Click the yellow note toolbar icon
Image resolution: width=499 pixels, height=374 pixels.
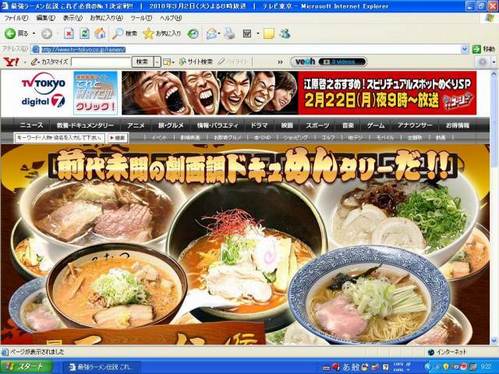pyautogui.click(x=269, y=33)
